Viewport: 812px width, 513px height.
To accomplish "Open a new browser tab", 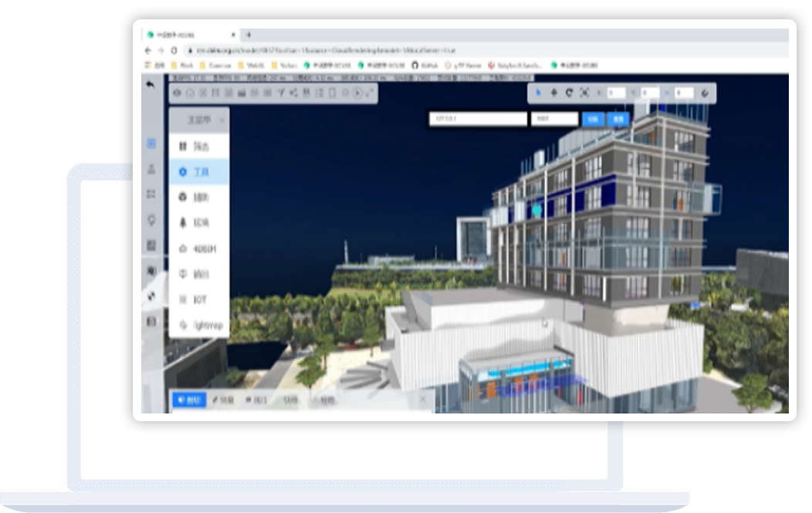I will pyautogui.click(x=249, y=35).
